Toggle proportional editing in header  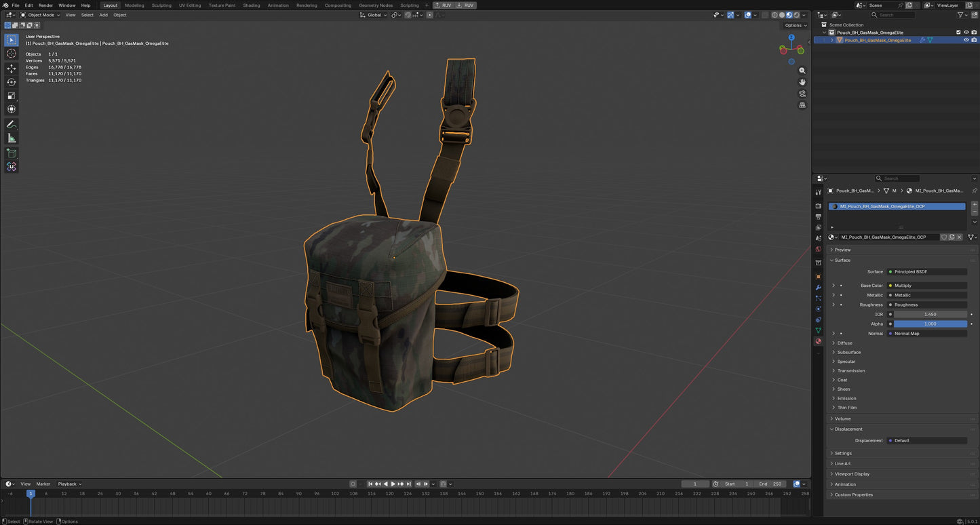click(429, 15)
